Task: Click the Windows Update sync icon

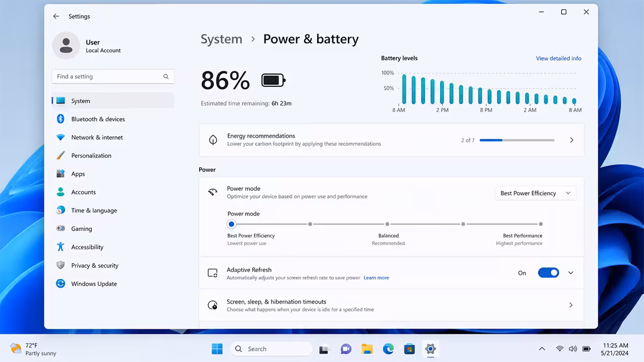Action: pyautogui.click(x=61, y=284)
